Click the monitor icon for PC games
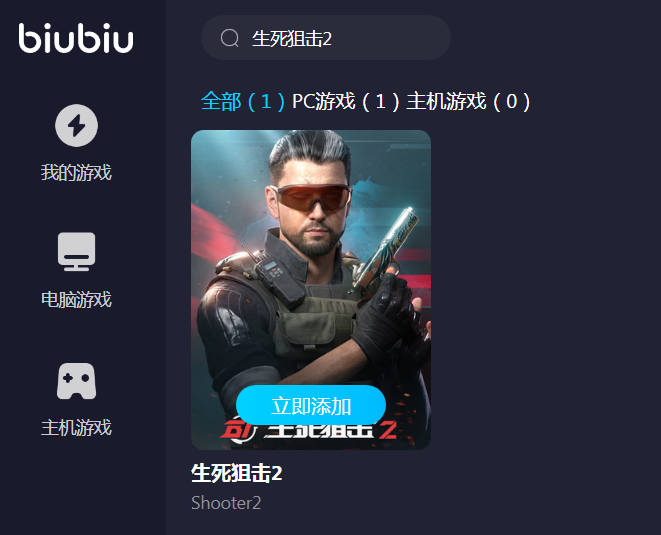661x535 pixels. (x=76, y=252)
